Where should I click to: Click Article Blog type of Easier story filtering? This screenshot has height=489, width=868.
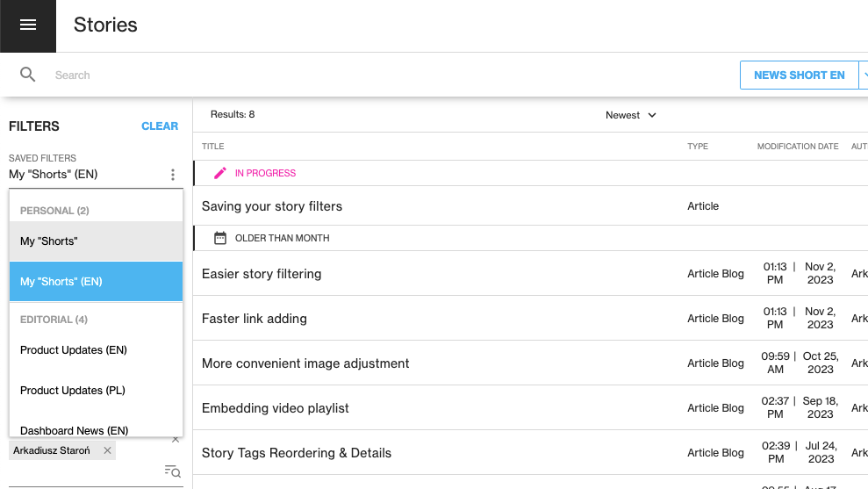click(x=715, y=274)
